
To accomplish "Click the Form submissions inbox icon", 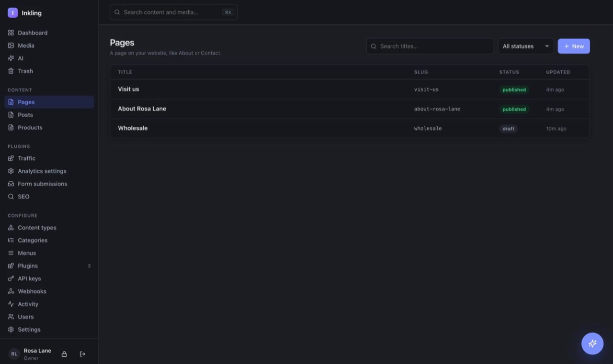I will point(11,184).
